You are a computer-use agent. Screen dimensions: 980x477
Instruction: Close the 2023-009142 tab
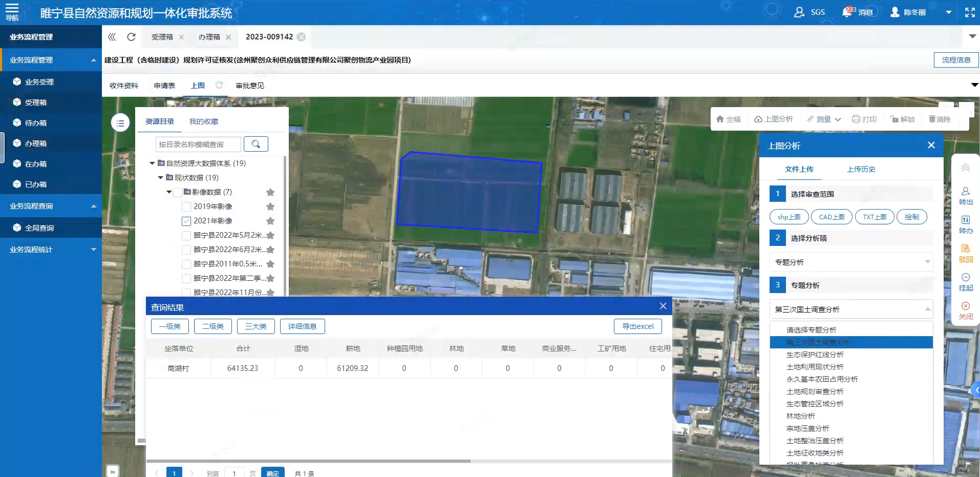(x=302, y=37)
